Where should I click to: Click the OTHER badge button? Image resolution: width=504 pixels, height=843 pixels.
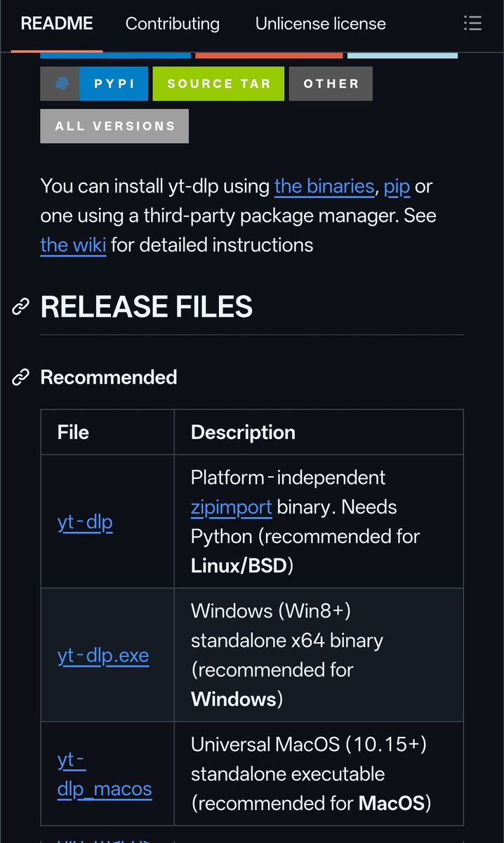click(331, 84)
